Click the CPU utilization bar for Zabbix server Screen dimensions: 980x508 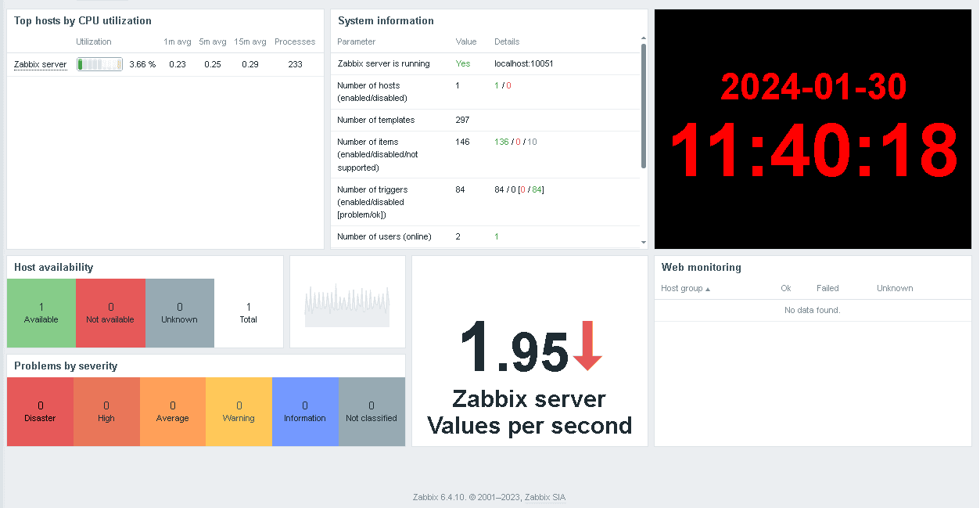99,64
